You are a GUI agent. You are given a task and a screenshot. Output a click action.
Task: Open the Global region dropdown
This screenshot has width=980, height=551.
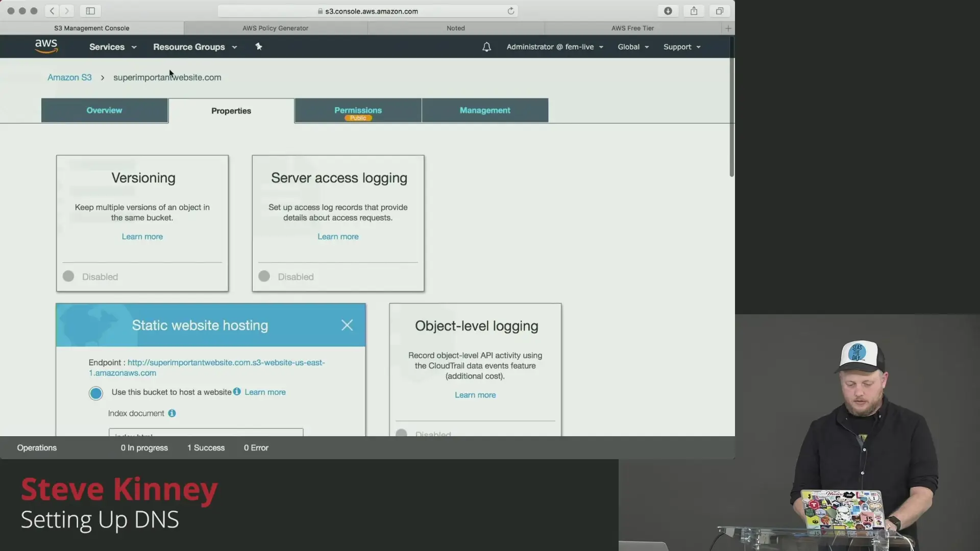pos(633,47)
